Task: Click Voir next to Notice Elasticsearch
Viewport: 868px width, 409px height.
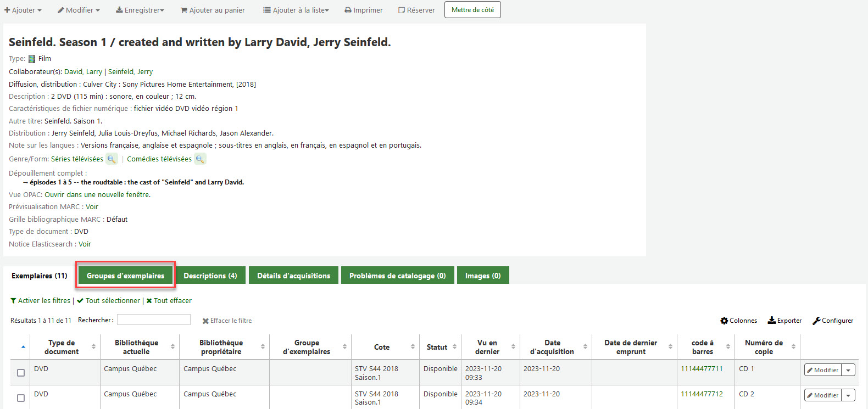Action: [85, 244]
